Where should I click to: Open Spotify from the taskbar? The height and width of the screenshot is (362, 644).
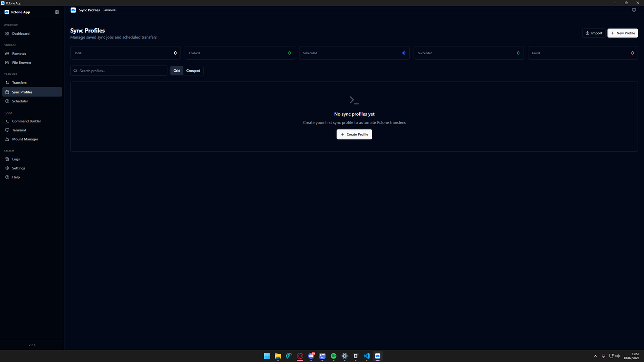334,356
